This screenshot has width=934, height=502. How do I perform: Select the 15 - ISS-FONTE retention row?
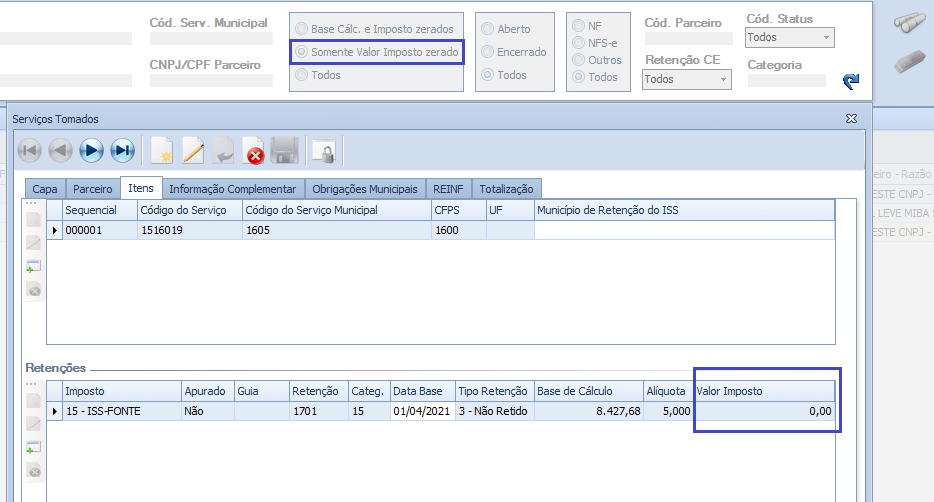pos(120,412)
